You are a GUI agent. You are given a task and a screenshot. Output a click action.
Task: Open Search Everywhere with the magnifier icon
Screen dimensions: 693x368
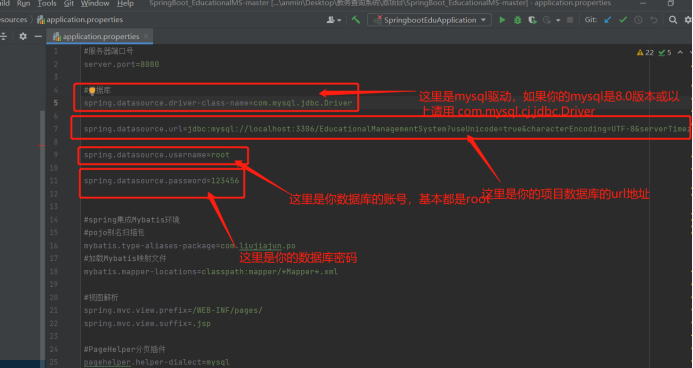point(673,20)
